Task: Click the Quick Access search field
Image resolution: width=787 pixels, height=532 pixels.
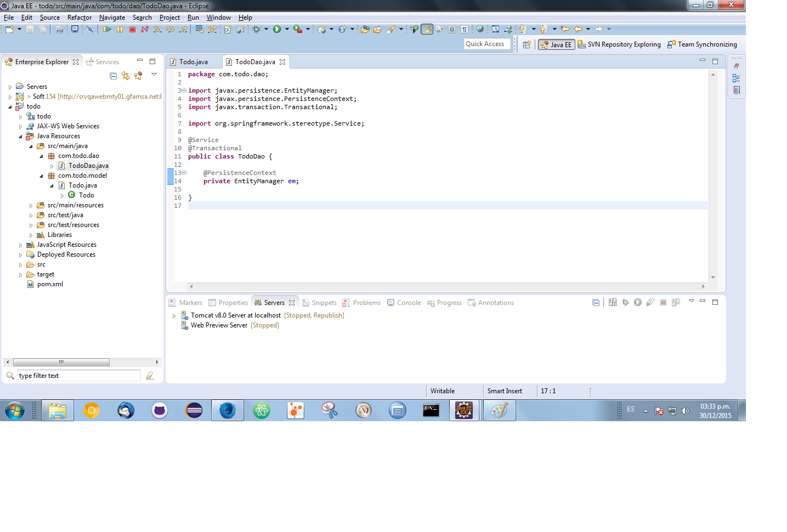Action: point(487,44)
